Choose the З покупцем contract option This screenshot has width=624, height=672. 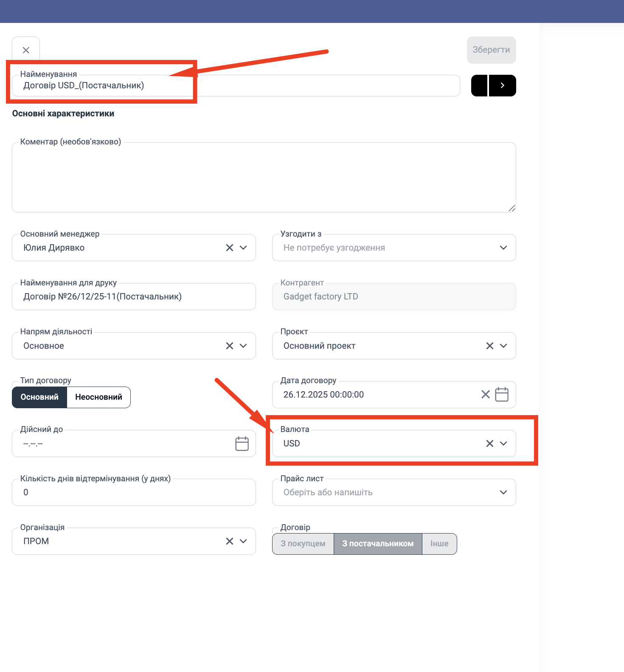coord(303,544)
